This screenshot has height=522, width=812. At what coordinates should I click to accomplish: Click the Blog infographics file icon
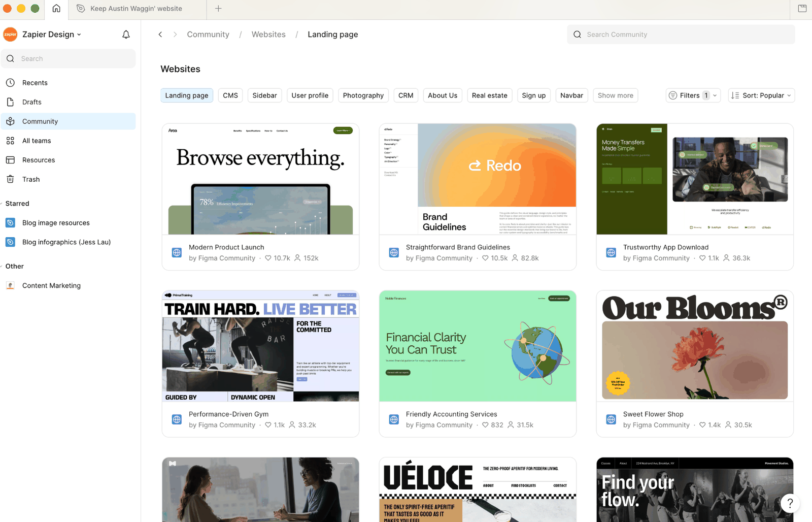(10, 242)
